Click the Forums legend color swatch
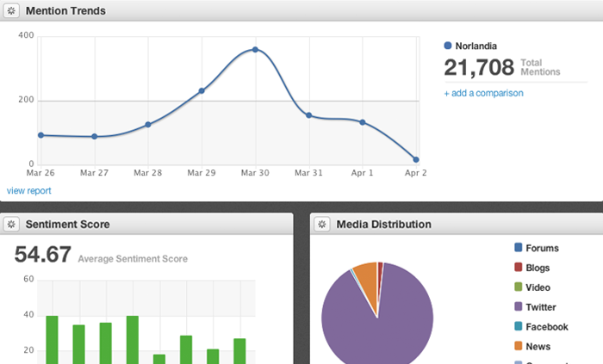 point(519,247)
